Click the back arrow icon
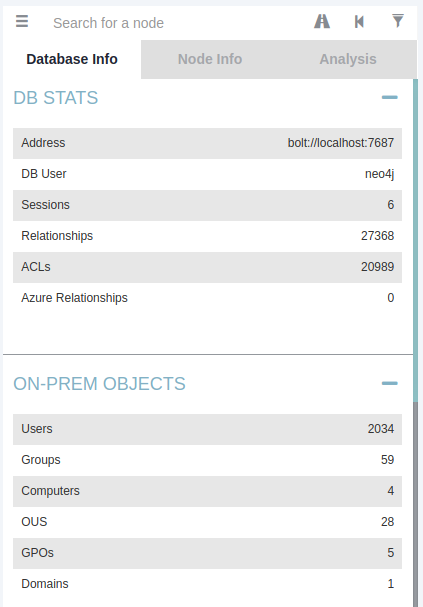 point(359,22)
